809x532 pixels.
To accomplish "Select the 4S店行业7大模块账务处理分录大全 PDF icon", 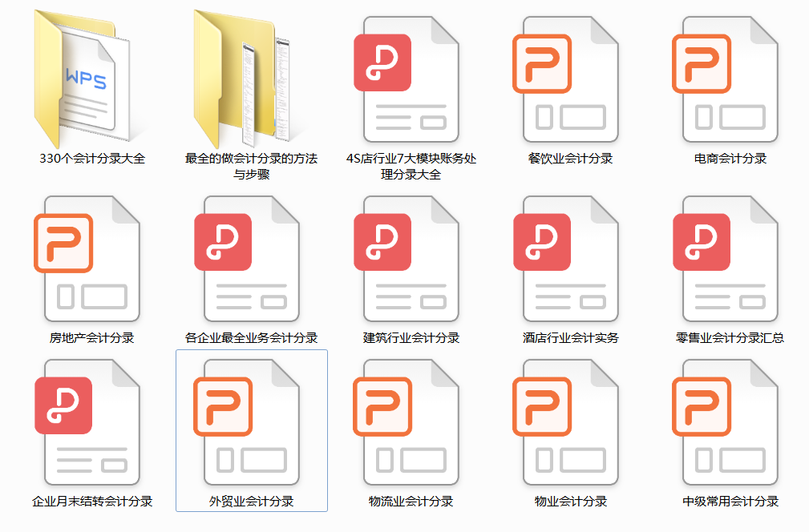I will [x=407, y=79].
